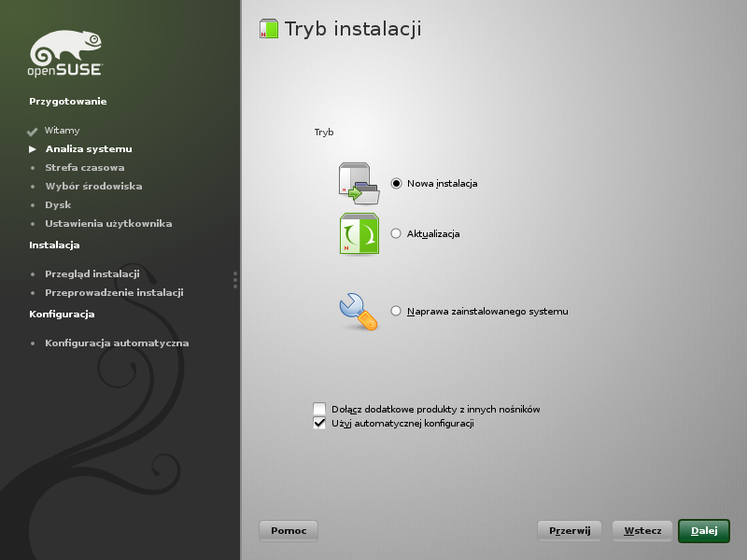Click the checkmark icon beside Witamy
The image size is (747, 560).
pos(32,132)
